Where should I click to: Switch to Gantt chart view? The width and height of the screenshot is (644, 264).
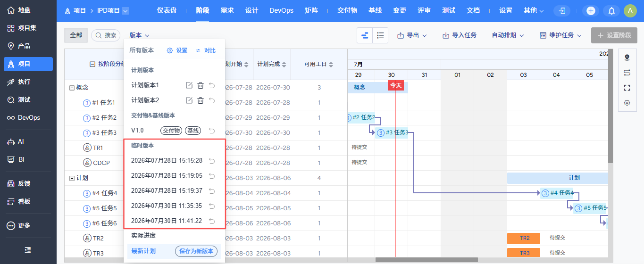tap(365, 35)
